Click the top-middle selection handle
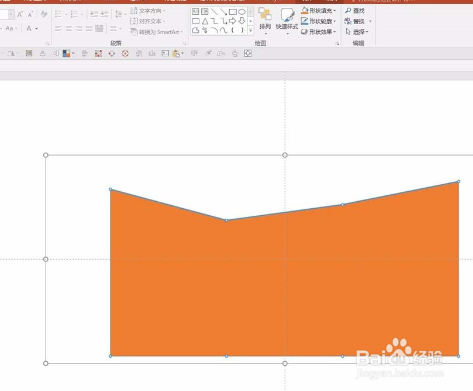The height and width of the screenshot is (391, 473). tap(285, 155)
